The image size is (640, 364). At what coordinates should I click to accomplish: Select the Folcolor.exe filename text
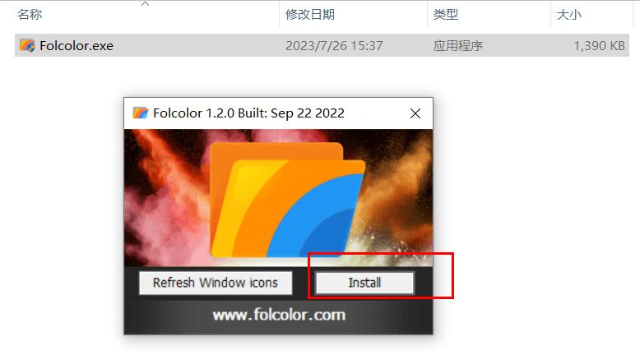click(x=77, y=46)
